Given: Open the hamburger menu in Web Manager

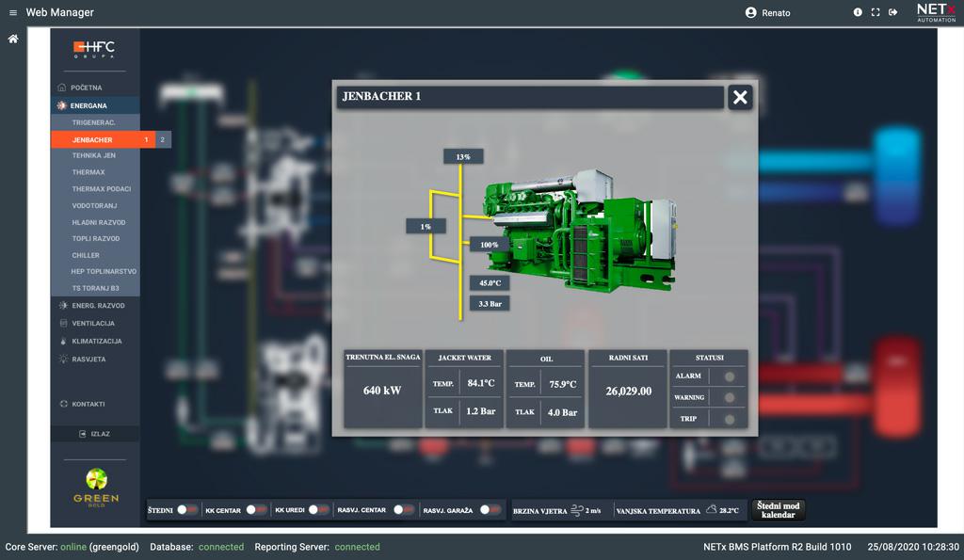Looking at the screenshot, I should (x=13, y=13).
